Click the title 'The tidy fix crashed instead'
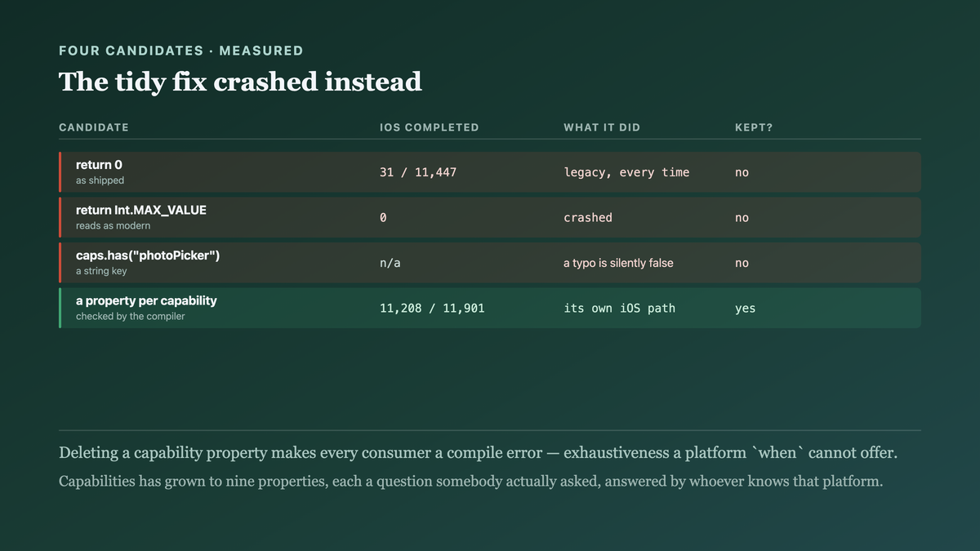This screenshot has height=551, width=980. point(240,82)
